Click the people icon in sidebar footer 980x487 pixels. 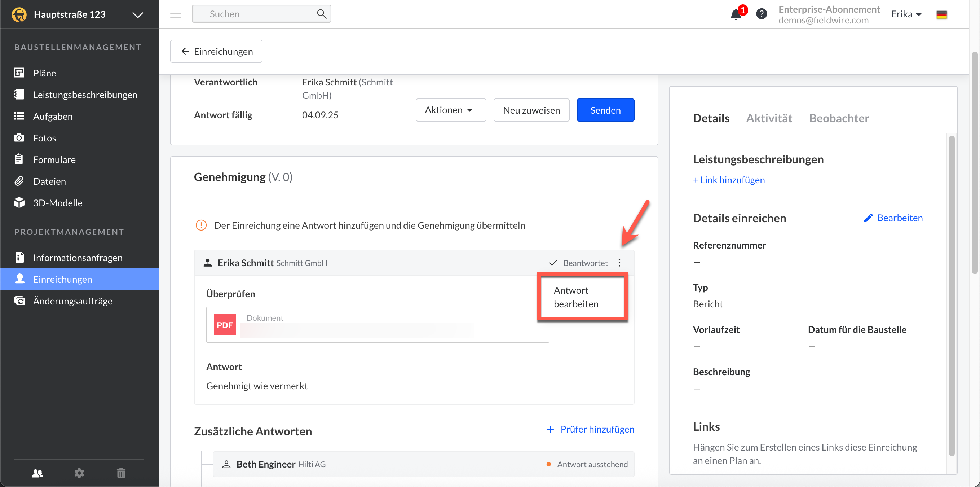coord(37,473)
